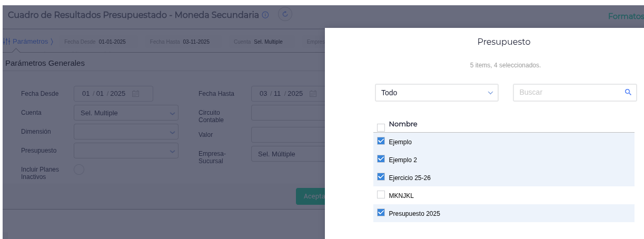Expand the Dimensión dropdown

[126, 132]
